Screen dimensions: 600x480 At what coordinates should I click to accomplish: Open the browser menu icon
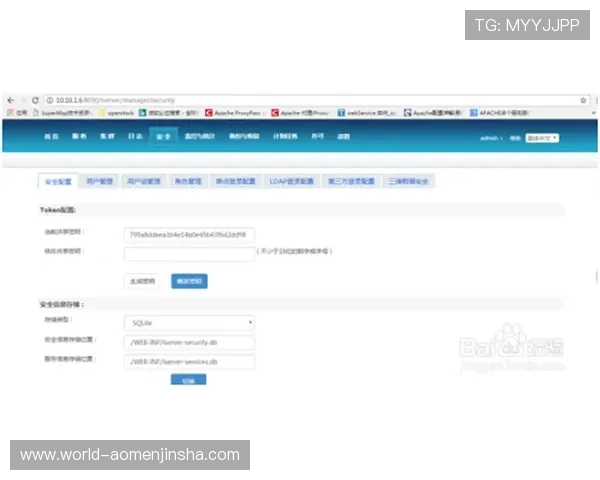click(x=594, y=101)
